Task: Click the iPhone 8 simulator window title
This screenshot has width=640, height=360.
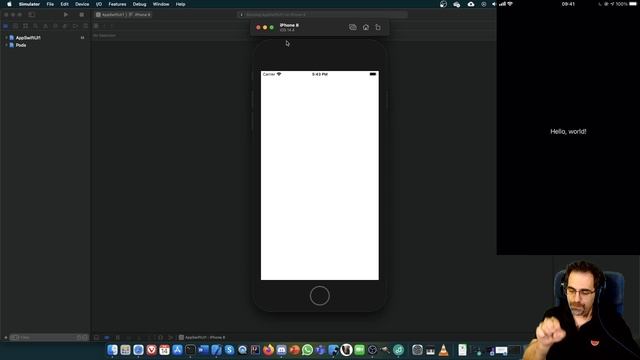Action: pyautogui.click(x=289, y=25)
